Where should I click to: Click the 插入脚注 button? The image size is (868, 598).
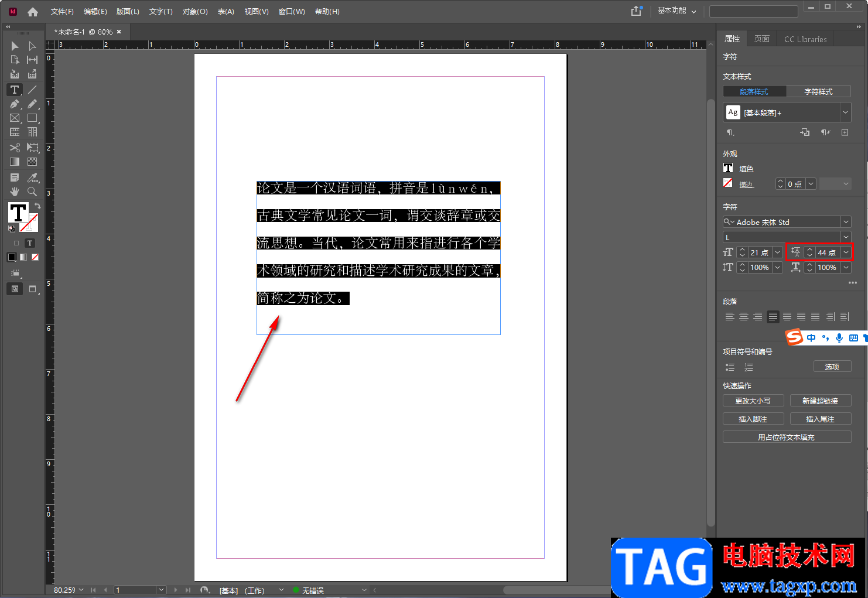pos(753,419)
